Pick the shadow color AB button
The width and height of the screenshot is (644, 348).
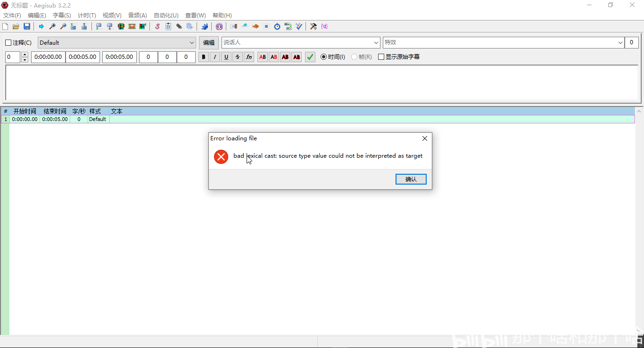point(297,57)
